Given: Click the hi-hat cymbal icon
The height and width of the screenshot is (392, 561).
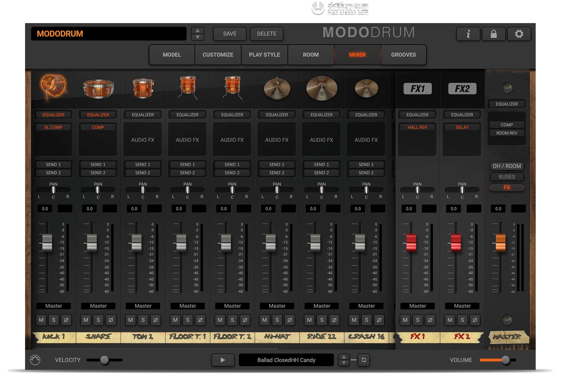Looking at the screenshot, I should (x=277, y=88).
